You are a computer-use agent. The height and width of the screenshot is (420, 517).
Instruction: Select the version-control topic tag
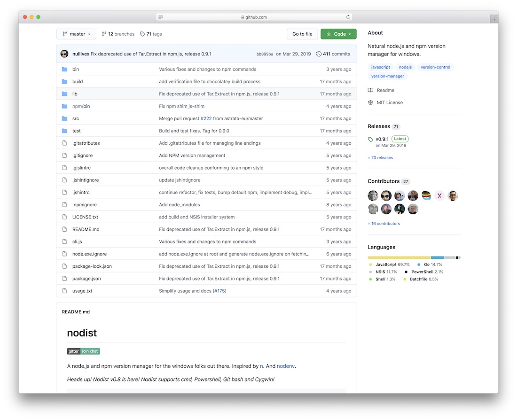point(435,67)
